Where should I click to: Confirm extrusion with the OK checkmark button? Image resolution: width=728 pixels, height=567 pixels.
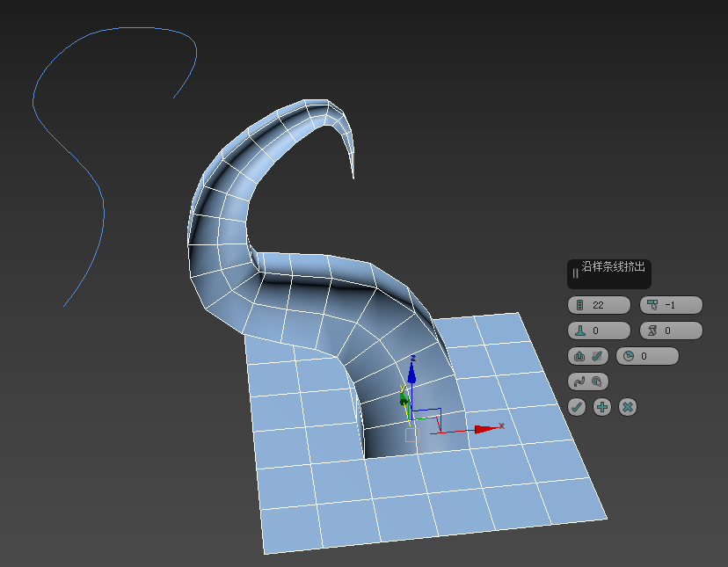coord(577,407)
